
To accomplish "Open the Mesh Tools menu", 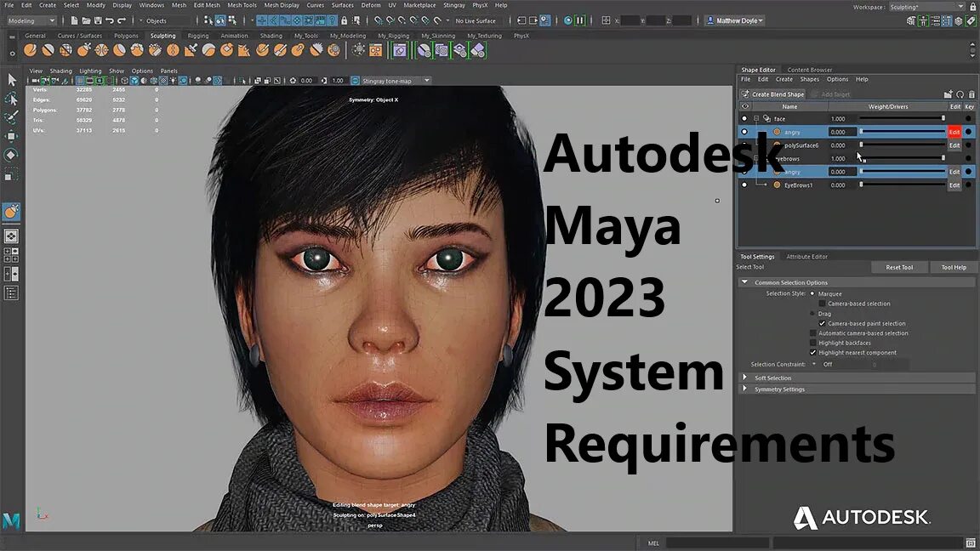I will [x=242, y=5].
